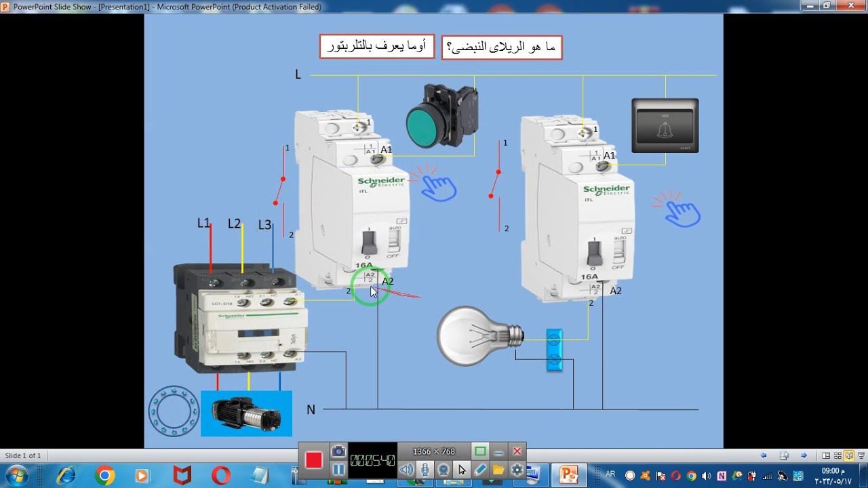
Task: Click the AR language indicator
Action: [x=610, y=474]
